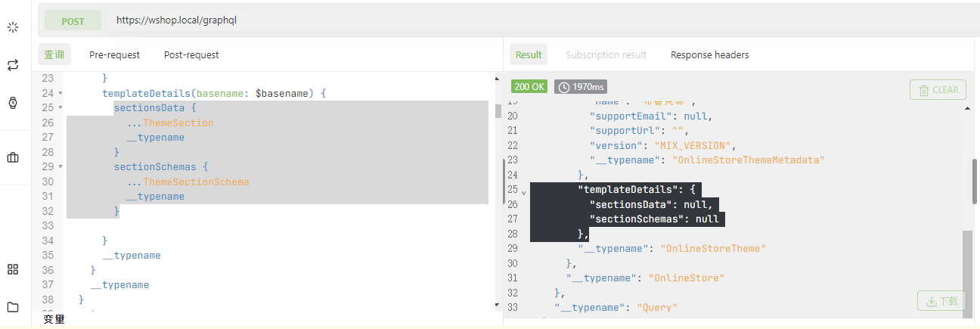Viewport: 980px width, 329px height.
Task: Click the GraphQL endpoint URL field
Action: pos(529,20)
